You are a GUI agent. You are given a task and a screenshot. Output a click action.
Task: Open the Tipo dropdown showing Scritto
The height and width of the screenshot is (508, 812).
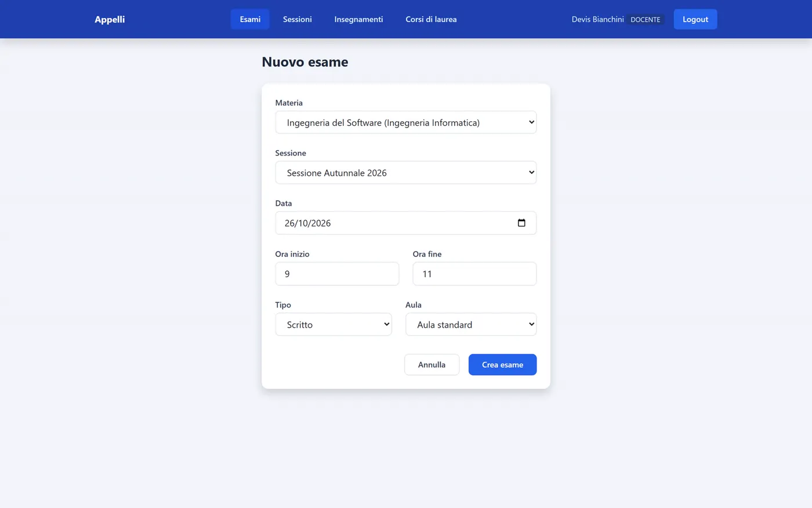(333, 325)
